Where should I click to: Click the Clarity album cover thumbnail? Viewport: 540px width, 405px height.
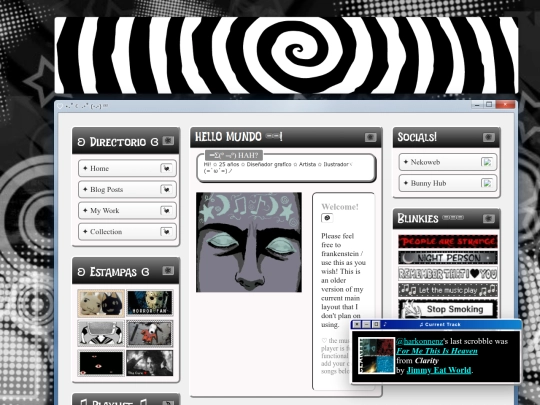[376, 355]
